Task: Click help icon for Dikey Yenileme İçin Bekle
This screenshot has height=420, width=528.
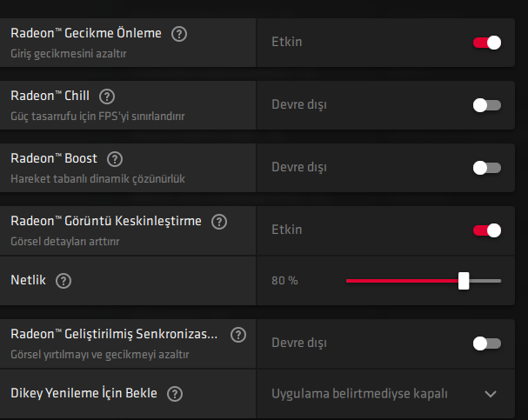Action: [175, 394]
